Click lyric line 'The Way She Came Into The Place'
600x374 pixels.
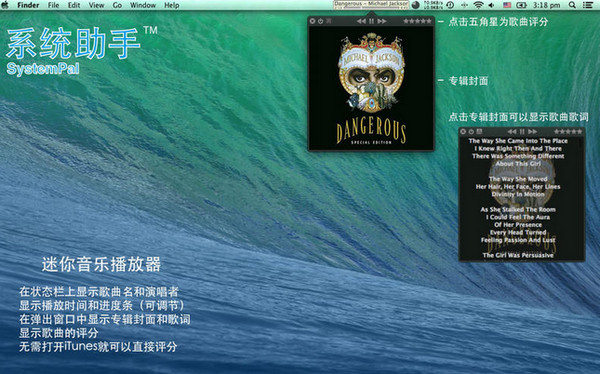coord(518,141)
